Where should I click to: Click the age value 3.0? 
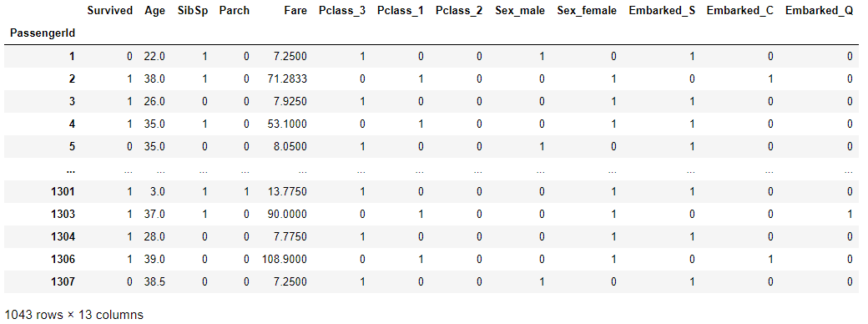tap(159, 191)
